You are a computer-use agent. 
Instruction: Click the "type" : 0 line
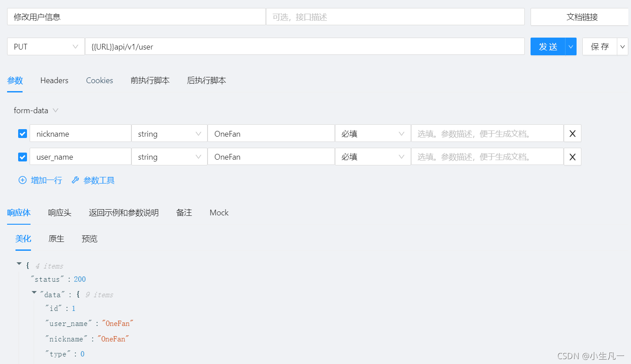(x=65, y=354)
